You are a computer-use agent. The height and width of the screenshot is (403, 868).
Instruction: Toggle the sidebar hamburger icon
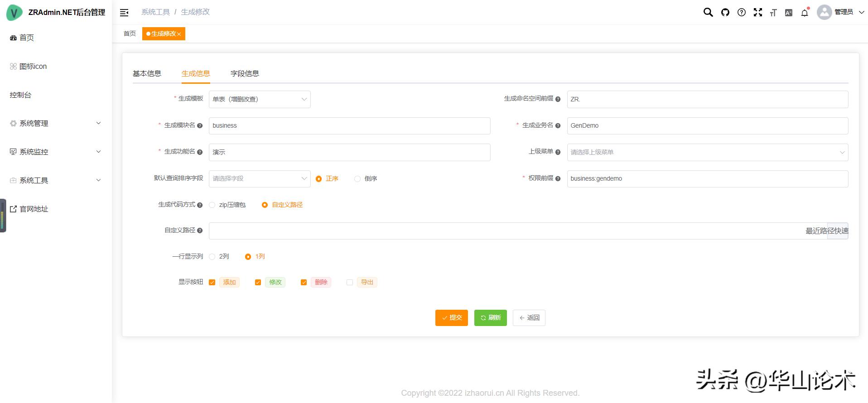tap(124, 13)
